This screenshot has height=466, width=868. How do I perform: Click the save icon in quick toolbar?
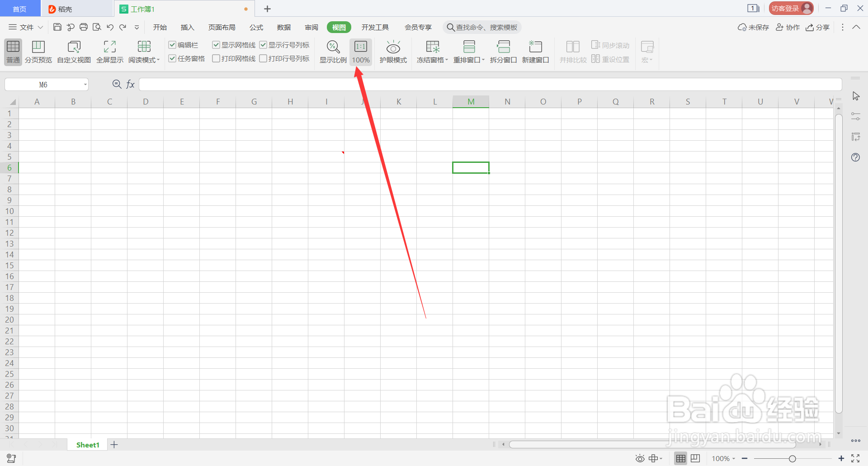[x=57, y=27]
